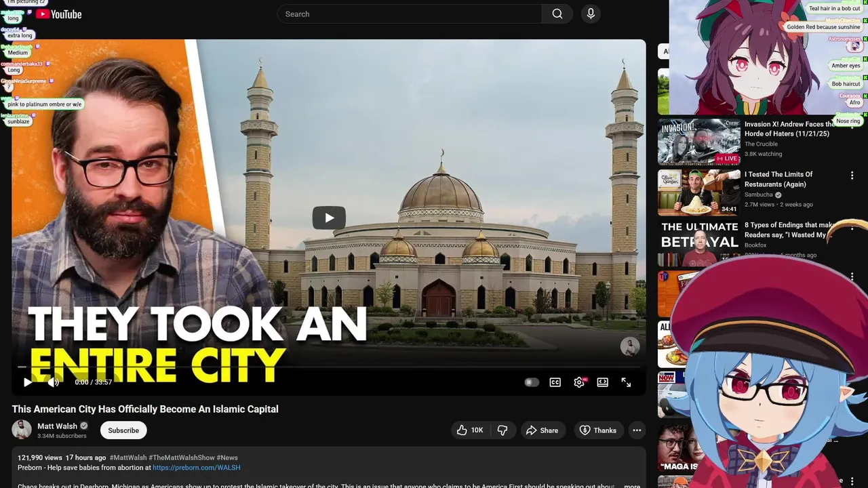Click the 'sunblaze' chat bubble
The image size is (868, 488).
click(19, 121)
